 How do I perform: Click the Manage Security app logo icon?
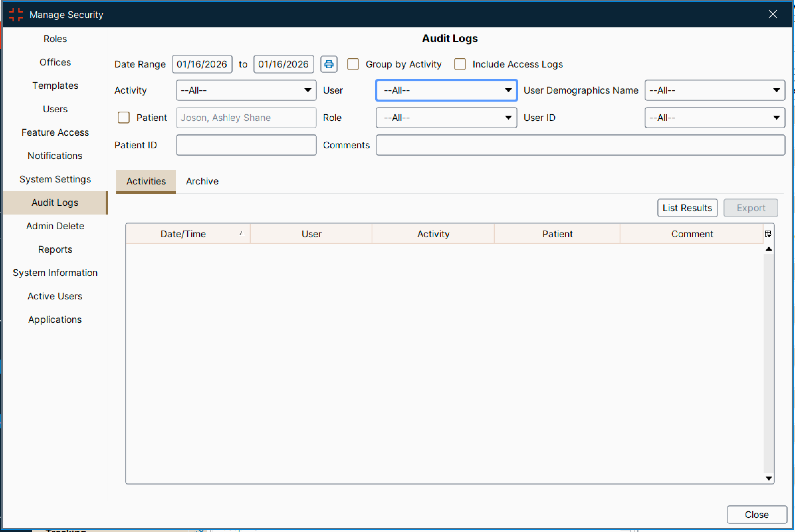pyautogui.click(x=16, y=15)
